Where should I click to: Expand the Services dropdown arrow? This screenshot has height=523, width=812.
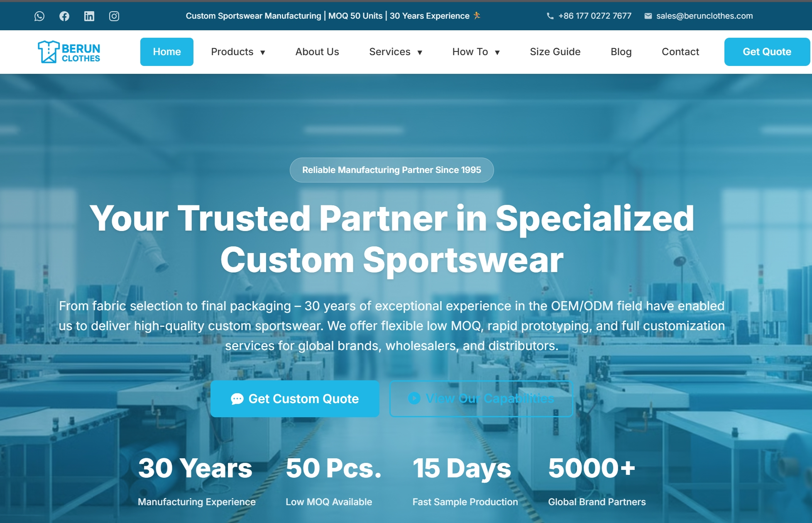click(420, 52)
